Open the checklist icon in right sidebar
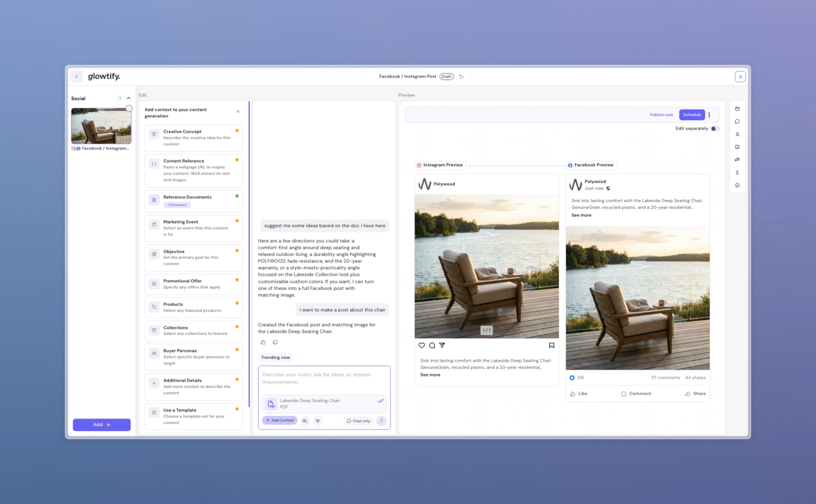Viewport: 816px width, 504px height. [x=737, y=147]
